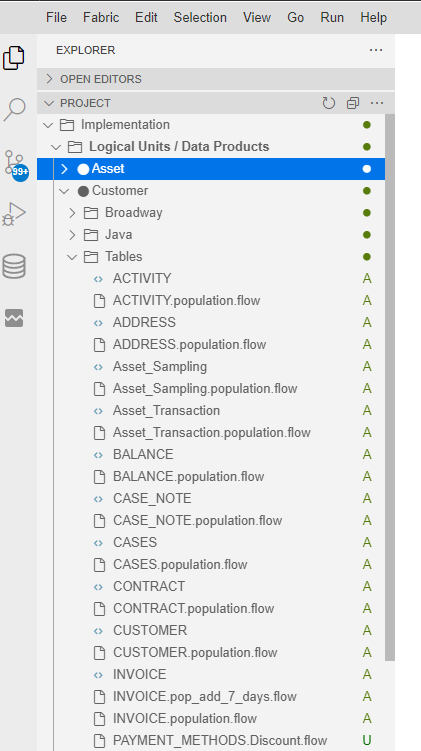421x751 pixels.
Task: Collapse the Tables folder
Action: (72, 257)
